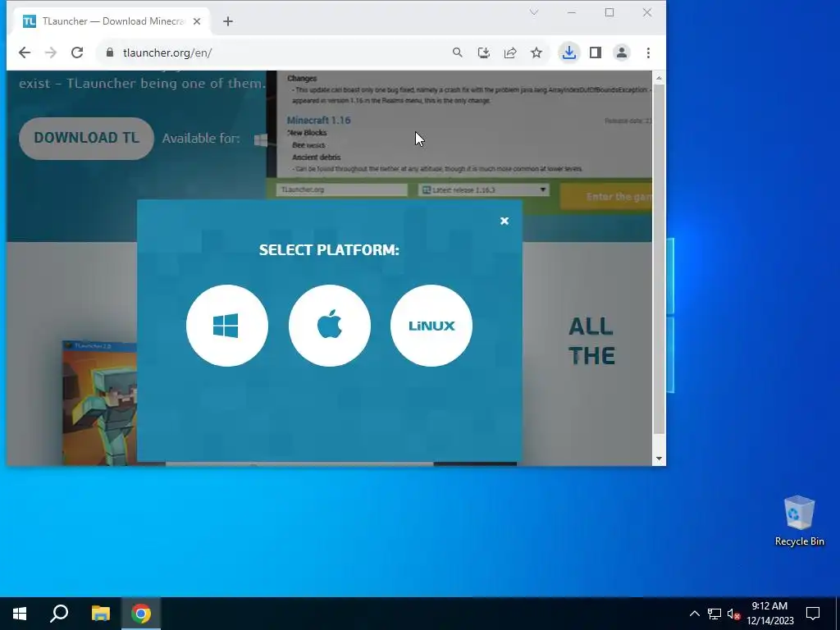Viewport: 840px width, 630px height.
Task: Open the tab search chevron
Action: [x=533, y=12]
